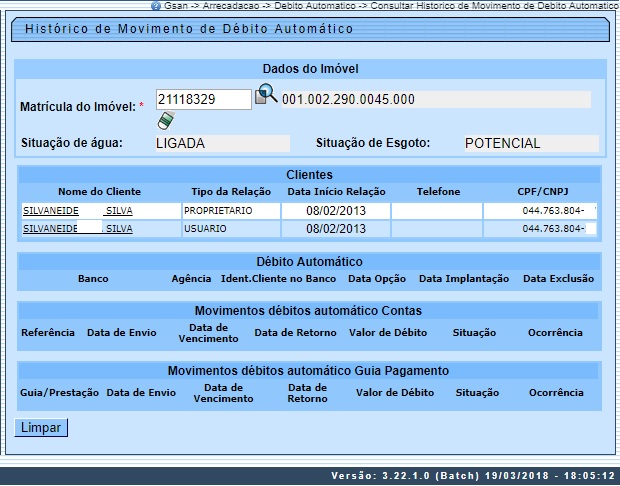Click the magnifier search icon beside Matrícula
This screenshot has width=620, height=486.
pos(266,95)
